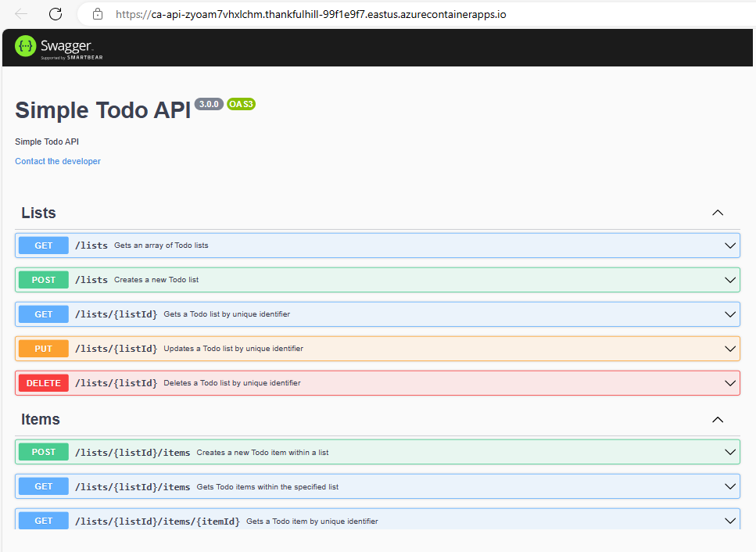Click 'Gets Todo items within the specified list'

pos(267,487)
